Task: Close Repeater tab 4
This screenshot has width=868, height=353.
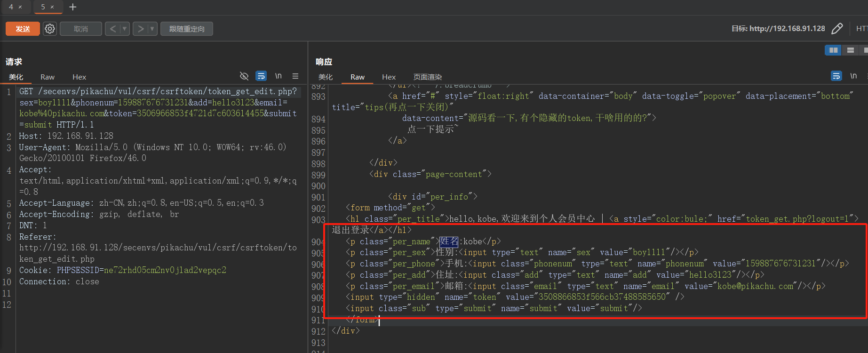Action: (20, 7)
